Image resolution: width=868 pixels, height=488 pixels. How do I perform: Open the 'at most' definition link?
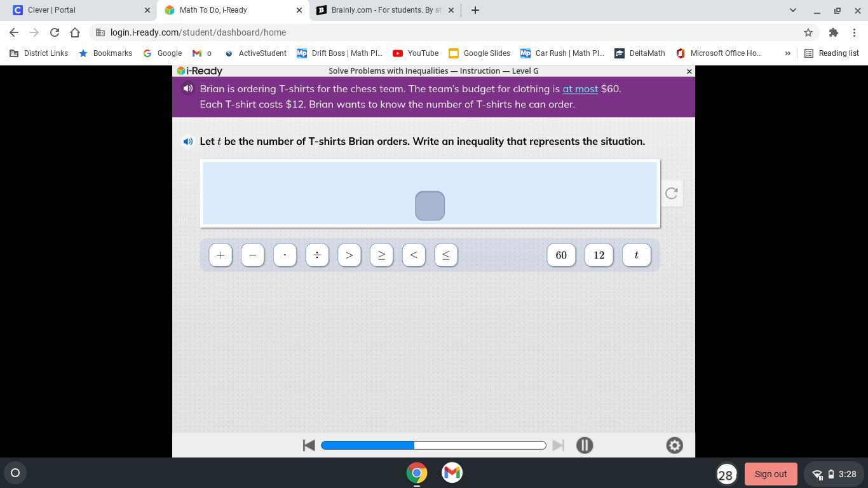(x=580, y=89)
